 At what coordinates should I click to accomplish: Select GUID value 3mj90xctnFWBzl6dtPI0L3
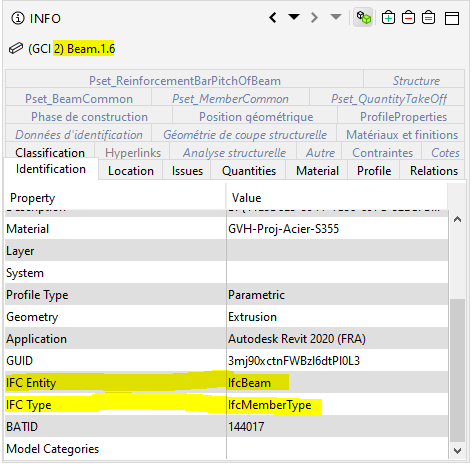coord(294,361)
